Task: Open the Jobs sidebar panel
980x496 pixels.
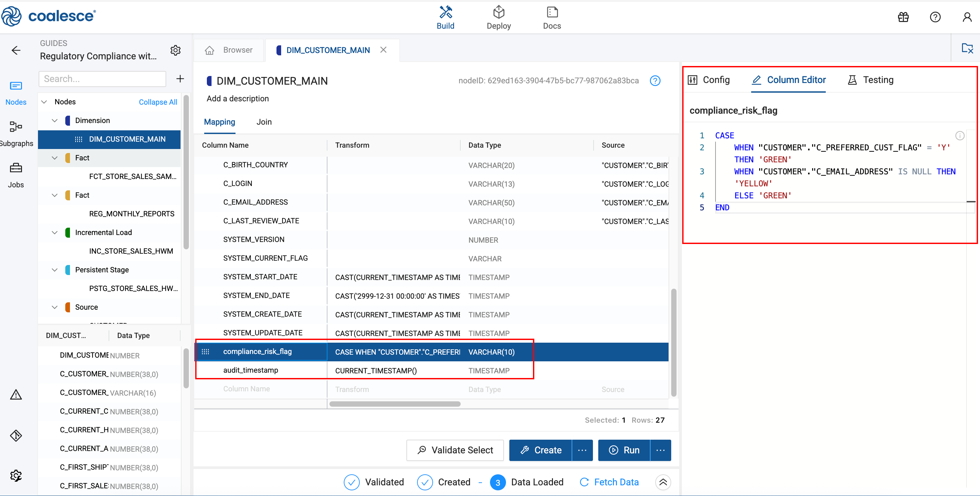Action: click(16, 175)
